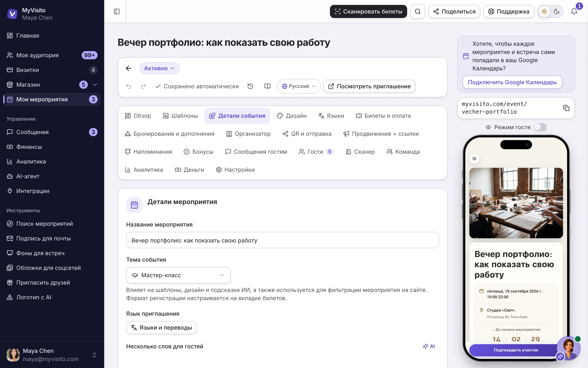This screenshot has width=588, height=368.
Task: Open the search magnifier button
Action: [x=418, y=11]
